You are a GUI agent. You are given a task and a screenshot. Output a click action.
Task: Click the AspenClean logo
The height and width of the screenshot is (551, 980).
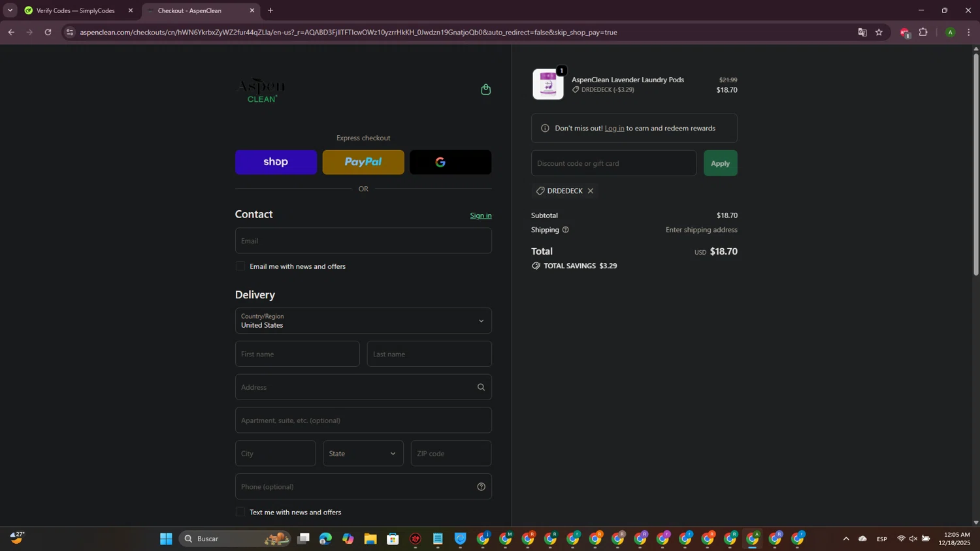point(261,90)
